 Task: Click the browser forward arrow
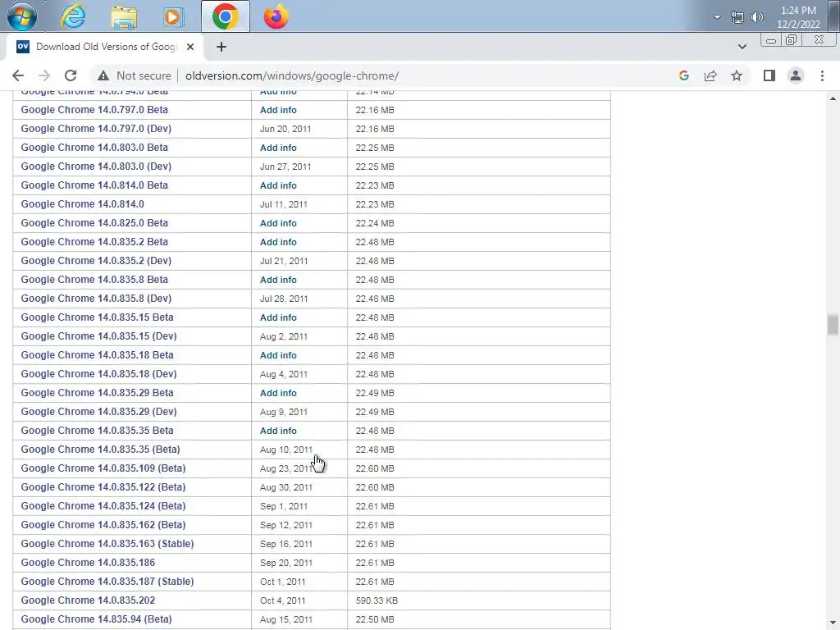tap(44, 75)
